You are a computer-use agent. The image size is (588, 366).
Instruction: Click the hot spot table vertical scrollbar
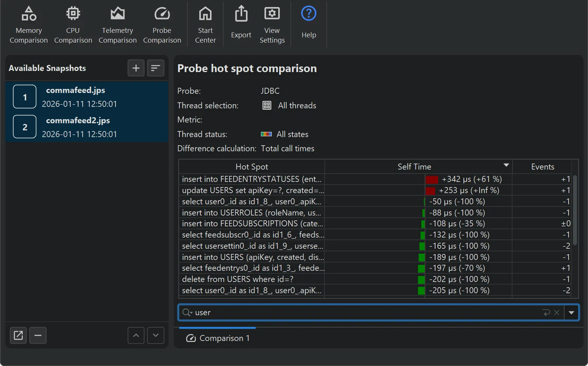[575, 210]
